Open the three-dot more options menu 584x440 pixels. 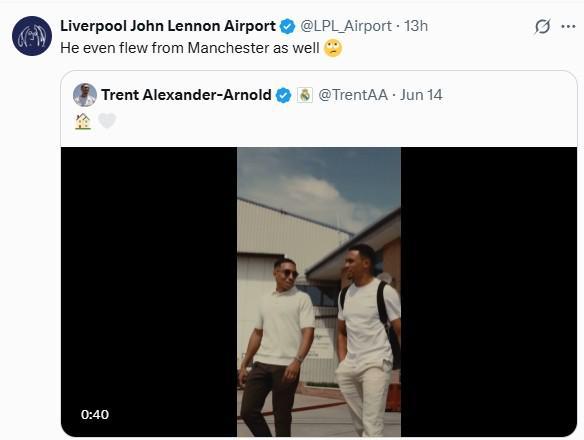click(568, 26)
